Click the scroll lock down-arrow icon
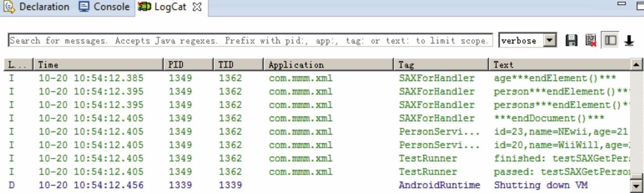 (629, 40)
